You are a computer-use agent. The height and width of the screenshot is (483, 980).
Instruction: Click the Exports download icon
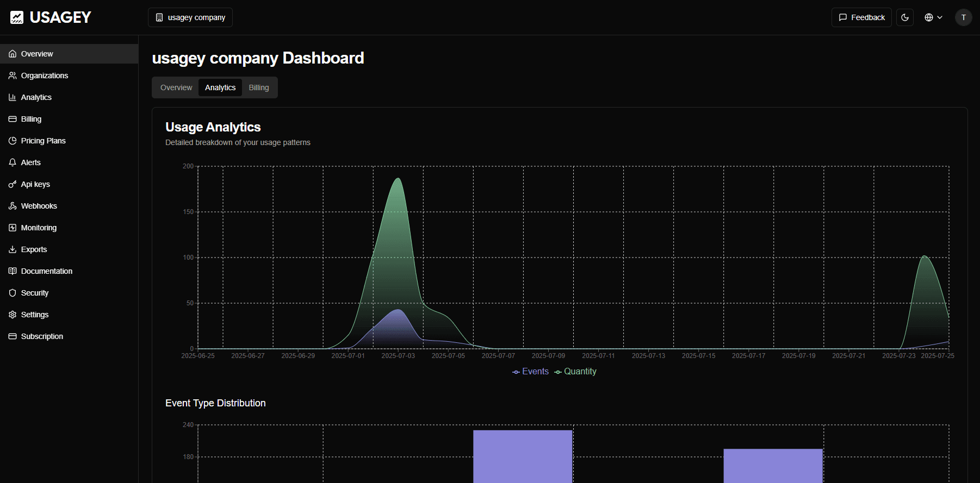13,249
